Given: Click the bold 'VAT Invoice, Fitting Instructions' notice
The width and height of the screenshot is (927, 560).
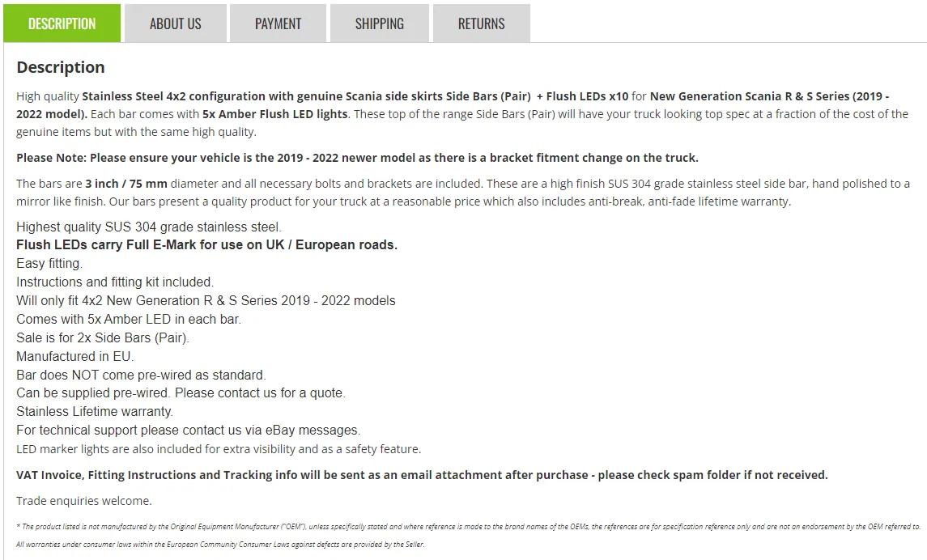Looking at the screenshot, I should click(x=422, y=475).
